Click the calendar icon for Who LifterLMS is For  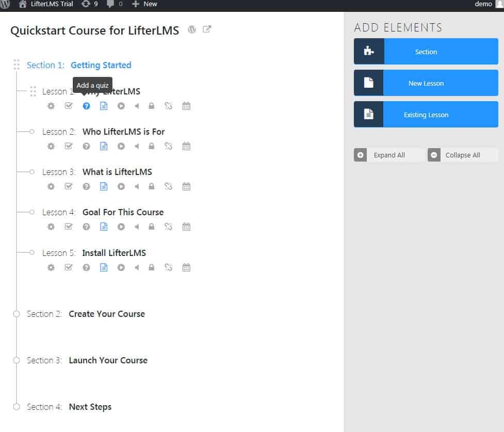coord(186,147)
